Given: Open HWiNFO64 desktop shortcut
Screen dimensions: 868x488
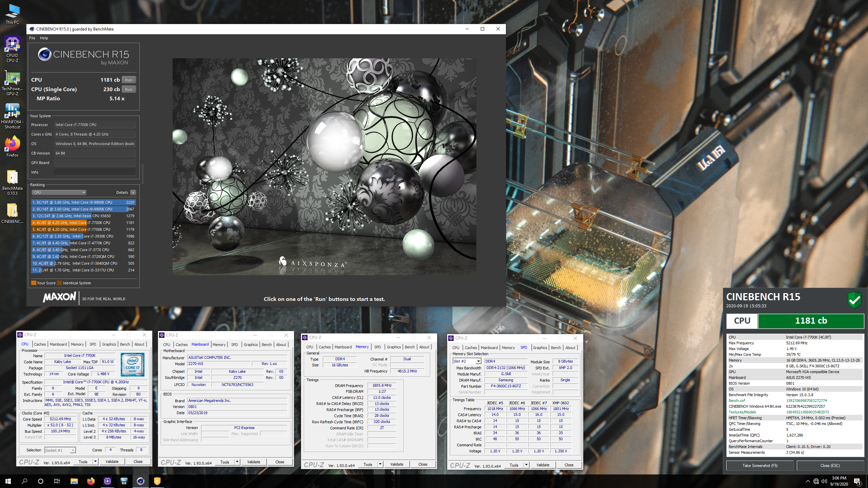Looking at the screenshot, I should tap(12, 116).
